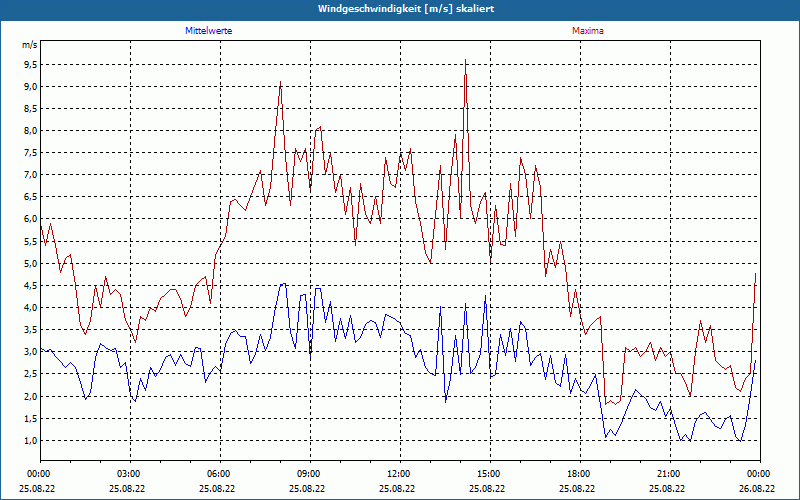
Task: Click the 21:00 time axis label
Action: [670, 474]
